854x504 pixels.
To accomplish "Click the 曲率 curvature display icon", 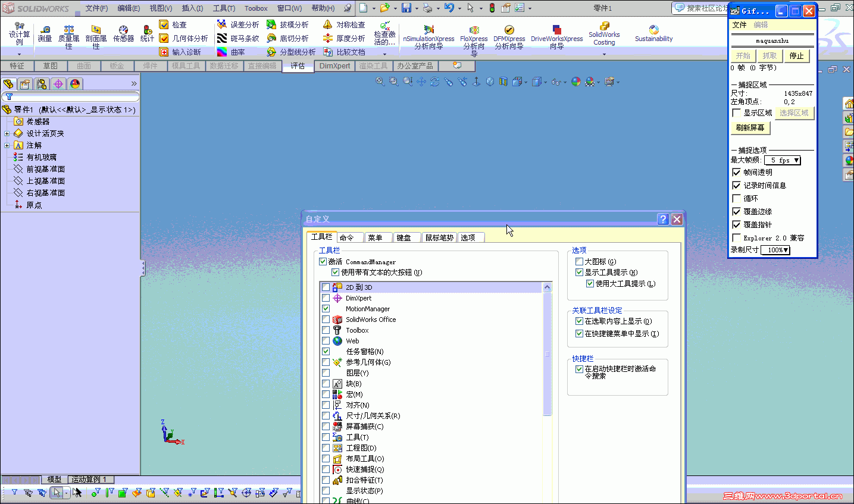I will pyautogui.click(x=221, y=52).
